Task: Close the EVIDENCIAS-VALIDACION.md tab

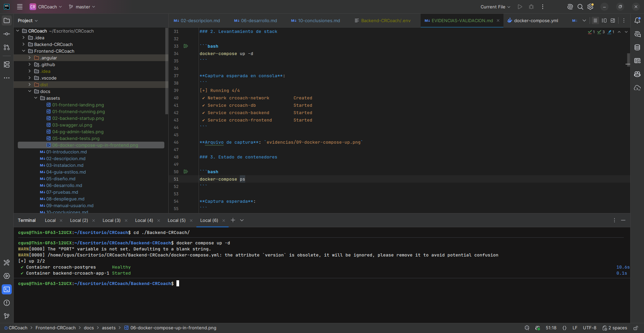Action: [x=498, y=20]
